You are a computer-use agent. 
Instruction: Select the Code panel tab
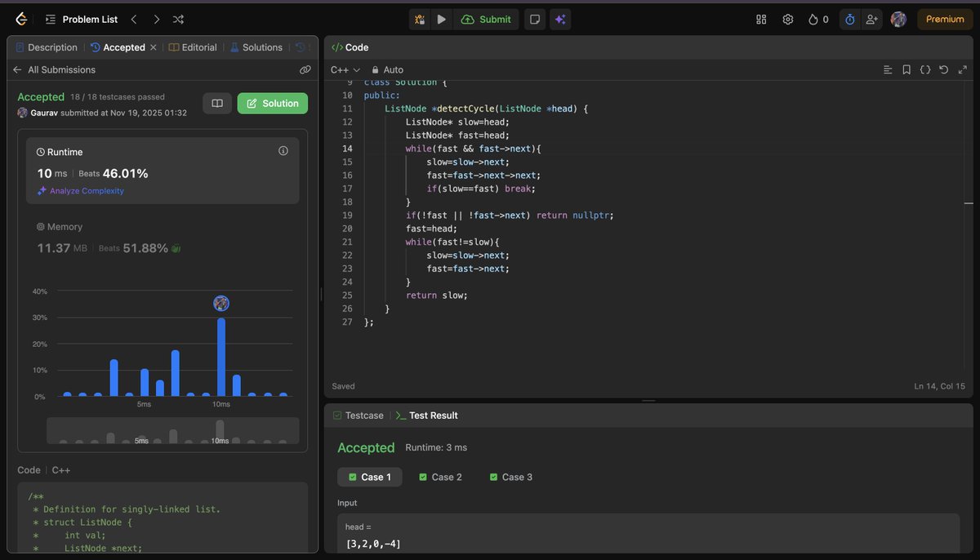click(350, 47)
